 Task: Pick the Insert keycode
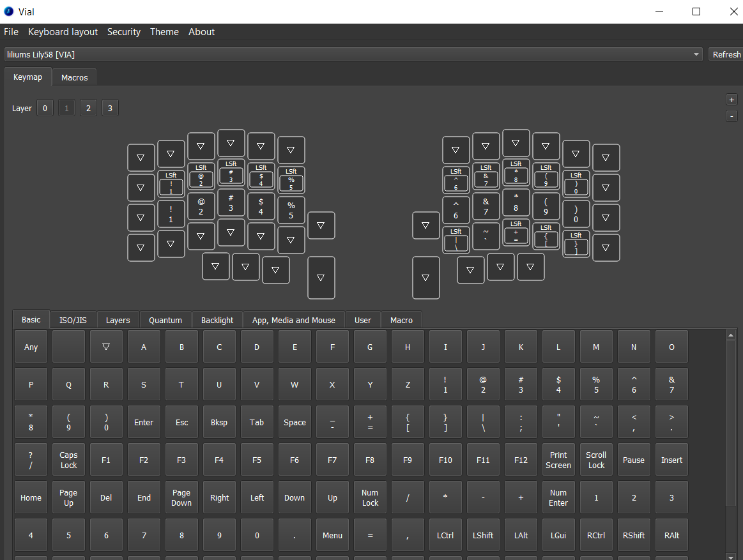pos(671,460)
